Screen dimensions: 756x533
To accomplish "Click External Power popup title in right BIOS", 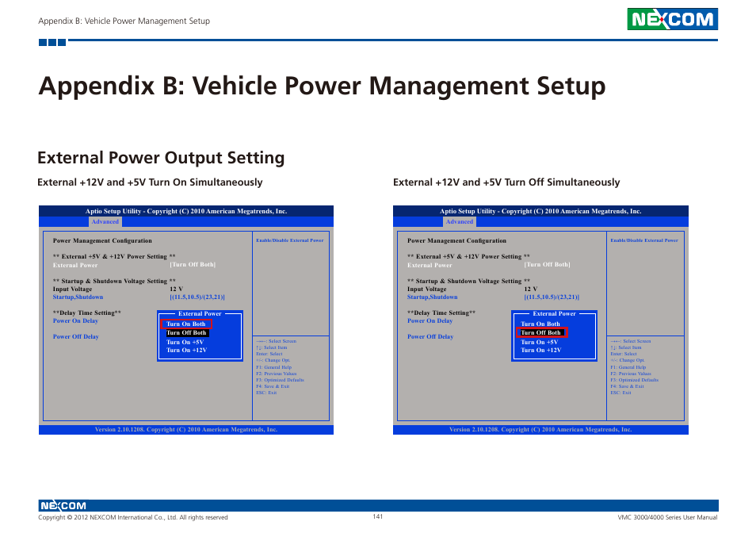I will click(x=554, y=313).
